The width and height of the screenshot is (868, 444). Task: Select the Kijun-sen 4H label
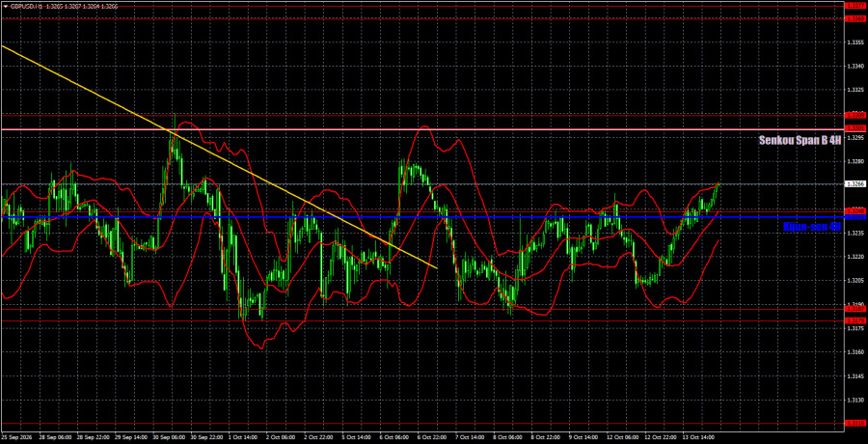[x=812, y=226]
